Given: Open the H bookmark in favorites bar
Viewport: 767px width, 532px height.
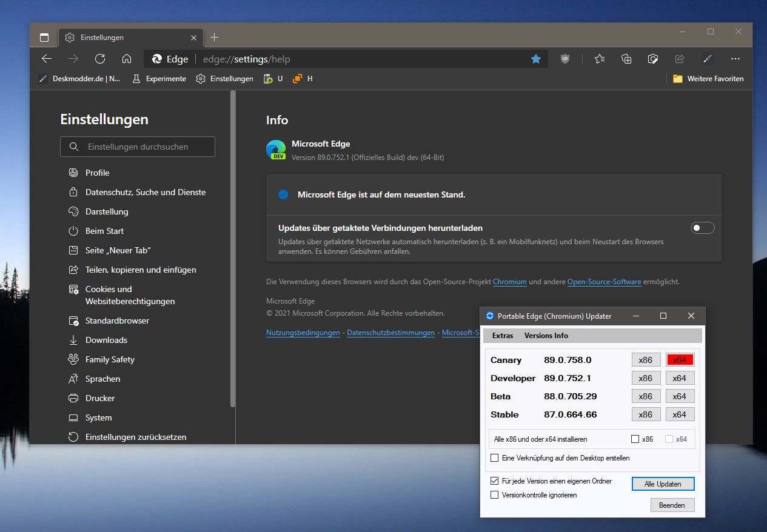Looking at the screenshot, I should (x=303, y=79).
